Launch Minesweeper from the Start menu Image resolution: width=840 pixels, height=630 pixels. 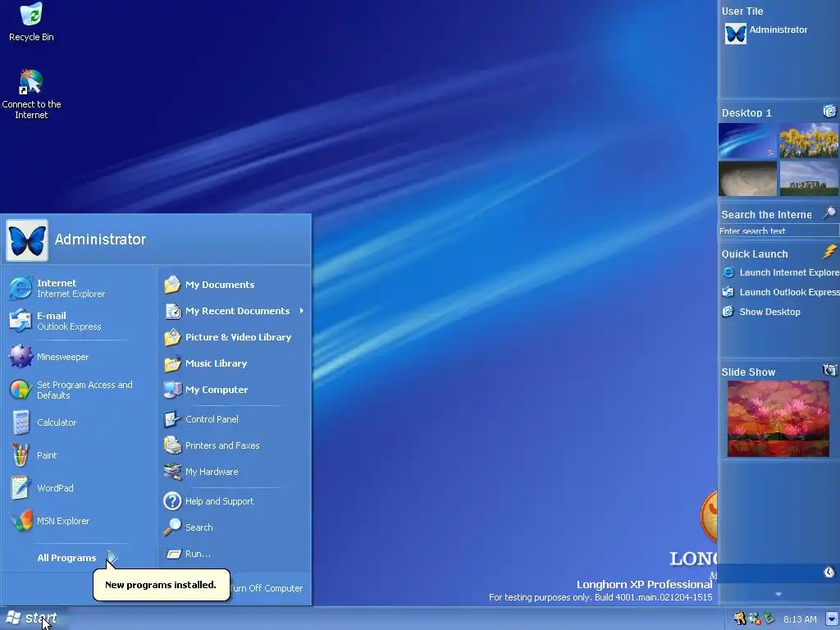pyautogui.click(x=49, y=357)
